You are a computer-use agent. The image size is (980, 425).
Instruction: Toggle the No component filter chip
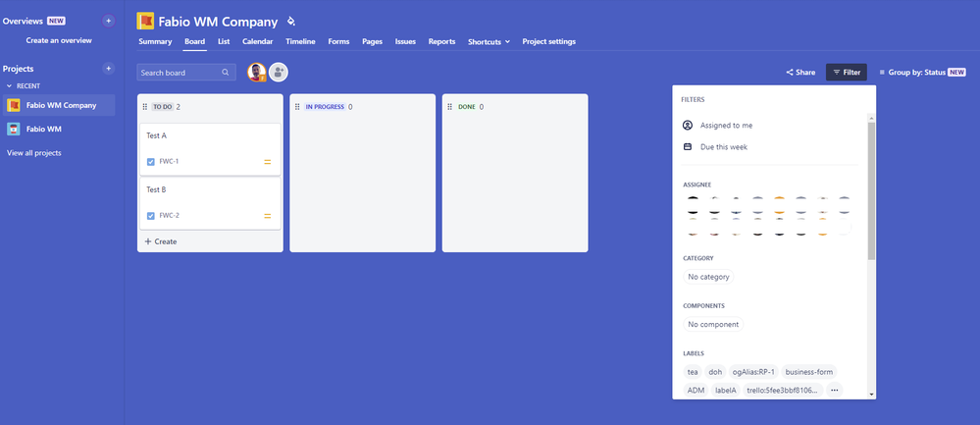coord(713,324)
